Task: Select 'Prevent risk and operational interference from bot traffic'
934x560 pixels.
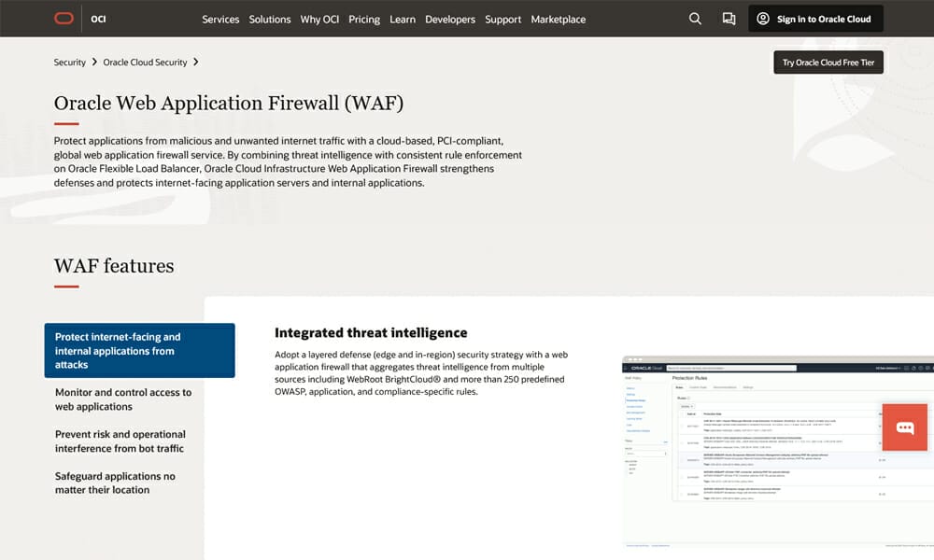Action: pos(119,441)
